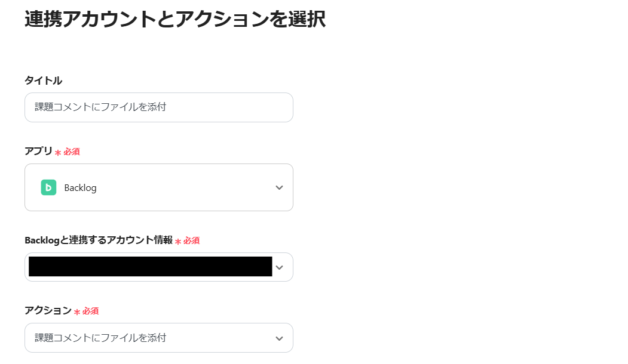This screenshot has height=364, width=628.
Task: Click the Backlog name text in app selector
Action: [81, 187]
